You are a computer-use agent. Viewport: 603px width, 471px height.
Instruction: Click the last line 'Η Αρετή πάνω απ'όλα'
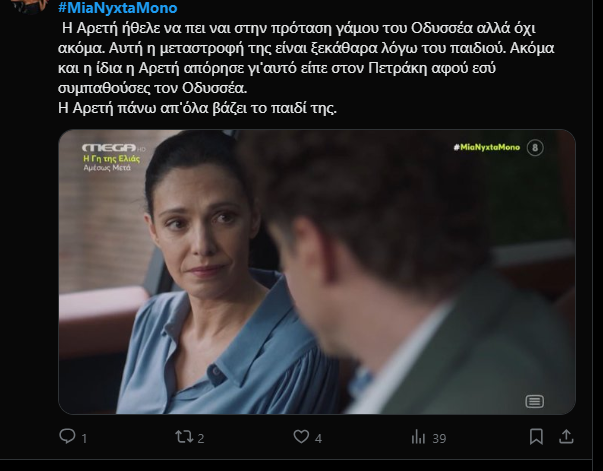[197, 108]
